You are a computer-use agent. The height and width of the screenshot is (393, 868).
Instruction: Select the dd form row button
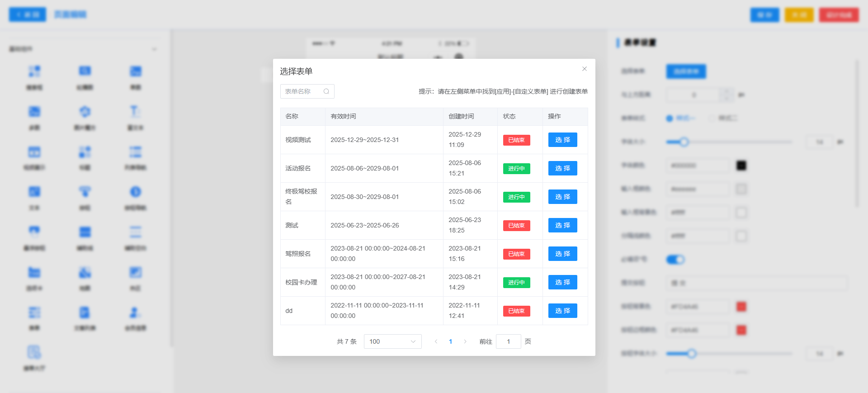pyautogui.click(x=562, y=311)
